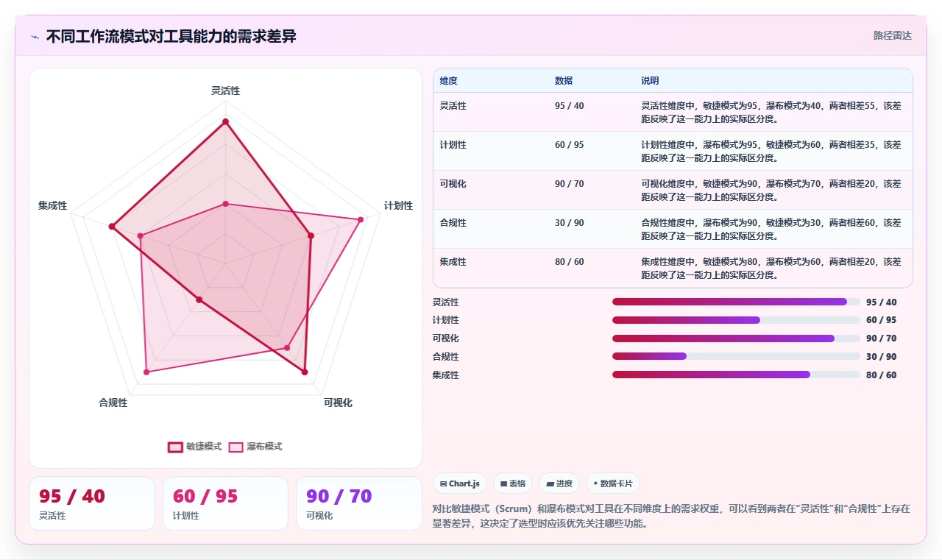Click the 敏捷模式 legend color box
Screen dimensions: 942x560
click(175, 447)
